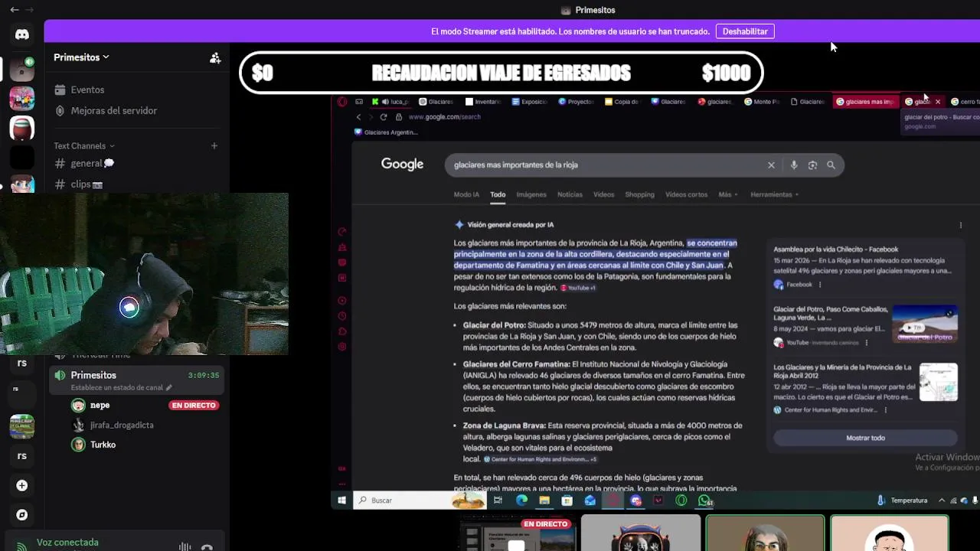This screenshot has width=980, height=551.
Task: Close the 'glaciar' browser tab with X
Action: tap(938, 102)
